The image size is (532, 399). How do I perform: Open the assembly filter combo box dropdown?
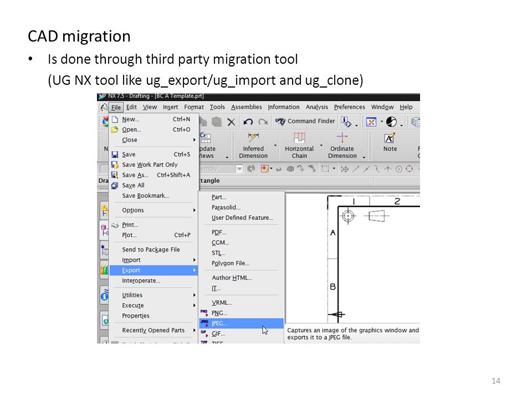[x=239, y=168]
